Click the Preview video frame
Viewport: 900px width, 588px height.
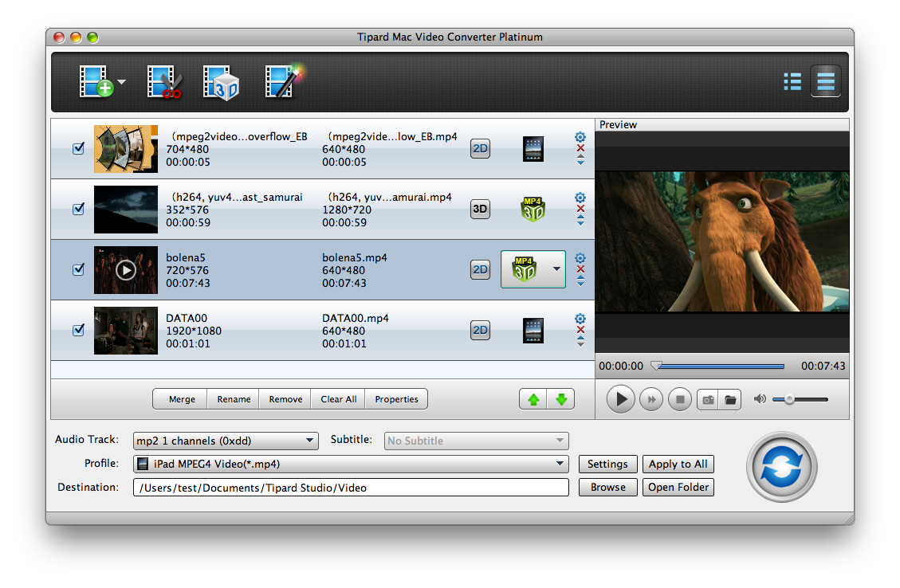coord(722,241)
